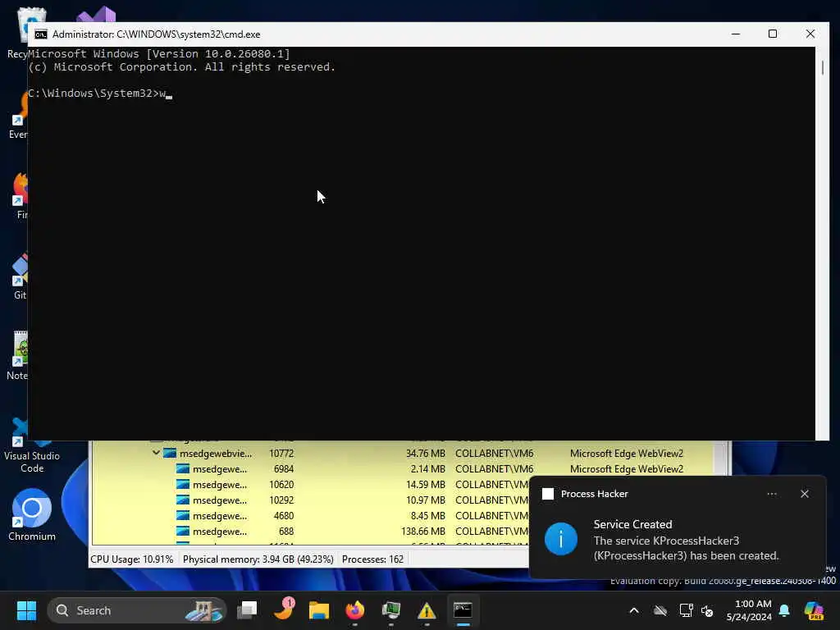
Task: Select msedgewebview2 child process PID 688
Action: point(311,531)
